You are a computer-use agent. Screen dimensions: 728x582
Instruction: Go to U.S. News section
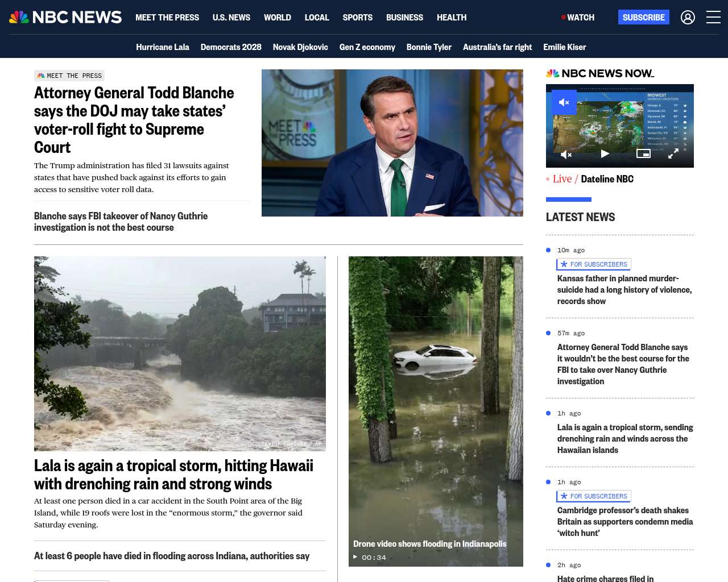coord(231,18)
